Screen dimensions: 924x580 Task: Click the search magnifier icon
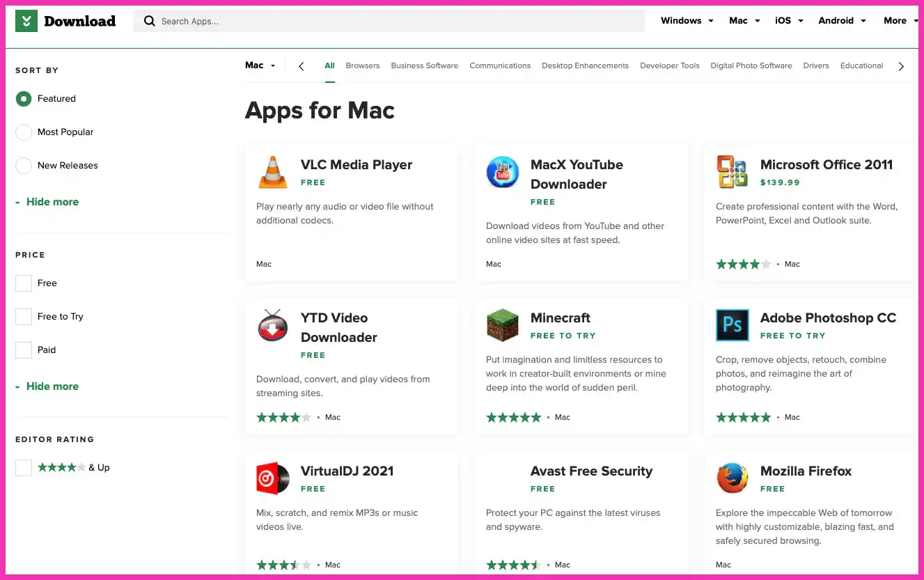point(149,21)
